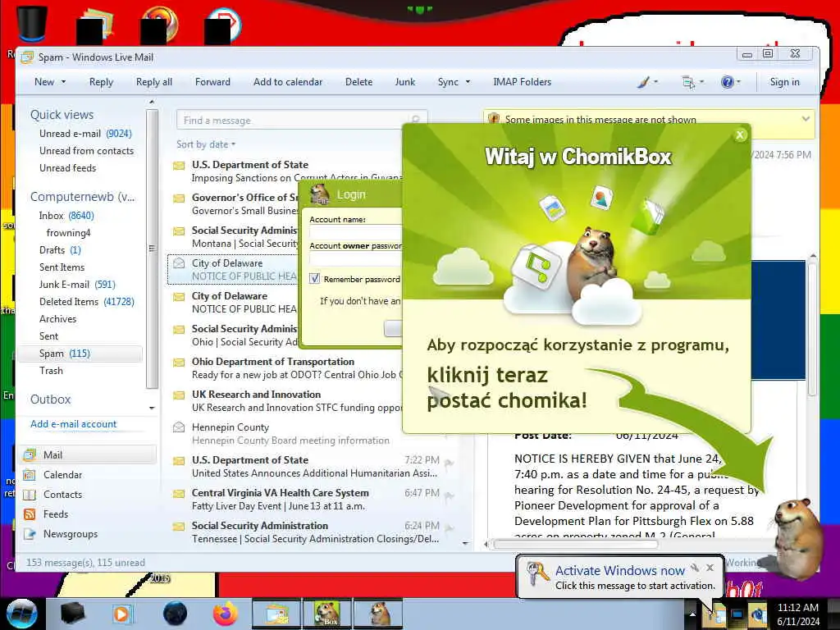
Task: Forward the selected message
Action: tap(212, 82)
